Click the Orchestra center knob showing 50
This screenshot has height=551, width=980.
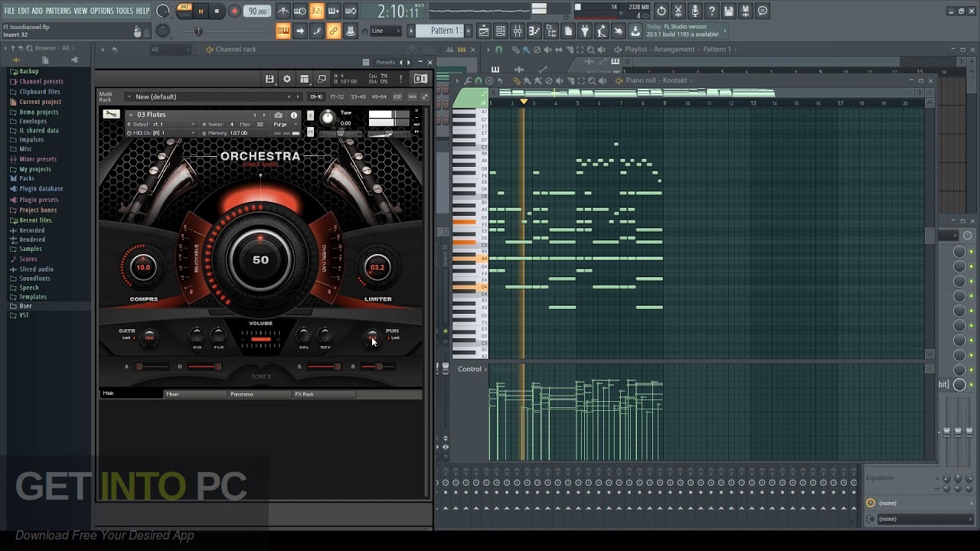(x=260, y=260)
